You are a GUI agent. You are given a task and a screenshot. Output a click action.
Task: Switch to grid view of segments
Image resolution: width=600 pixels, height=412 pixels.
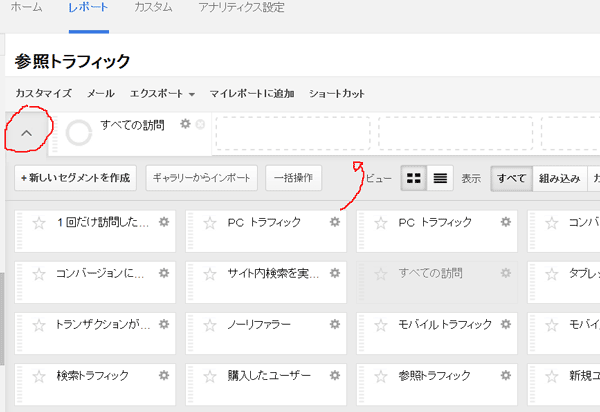(x=413, y=178)
